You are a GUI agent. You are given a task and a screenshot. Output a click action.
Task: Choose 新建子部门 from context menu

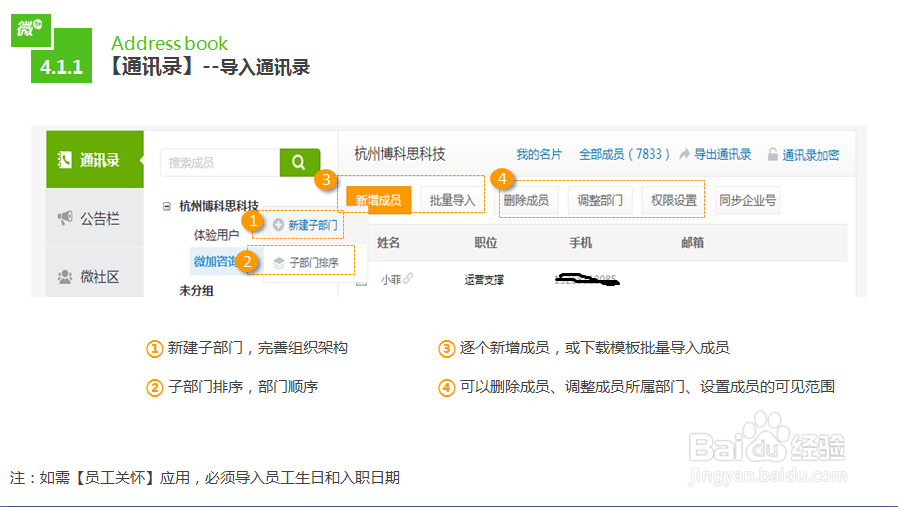pyautogui.click(x=313, y=225)
